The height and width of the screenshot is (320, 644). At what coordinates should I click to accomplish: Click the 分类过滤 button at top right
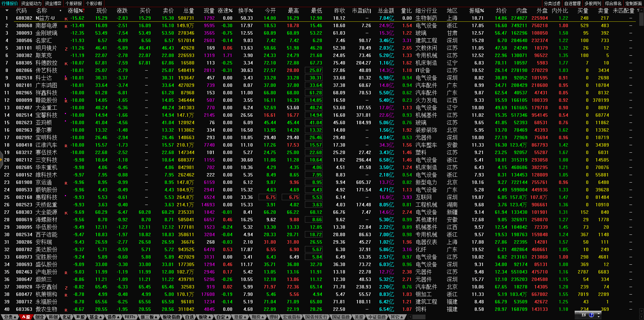[x=552, y=3]
